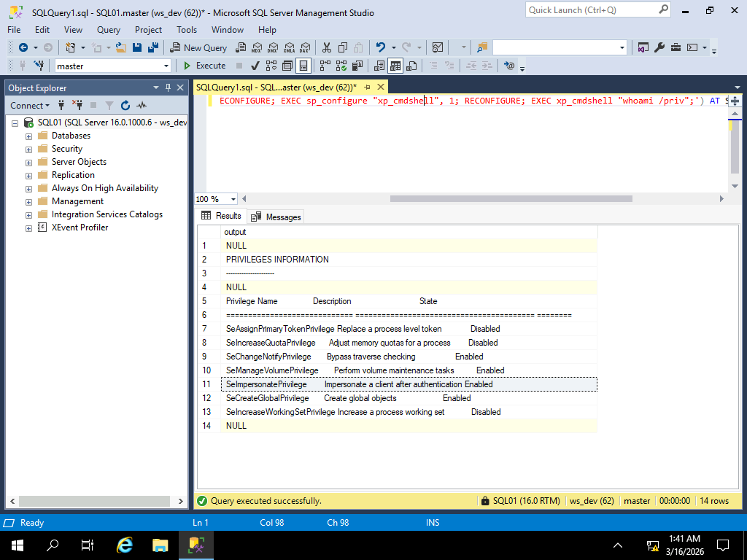747x560 pixels.
Task: Open File Explorer from the taskbar
Action: pos(160,545)
